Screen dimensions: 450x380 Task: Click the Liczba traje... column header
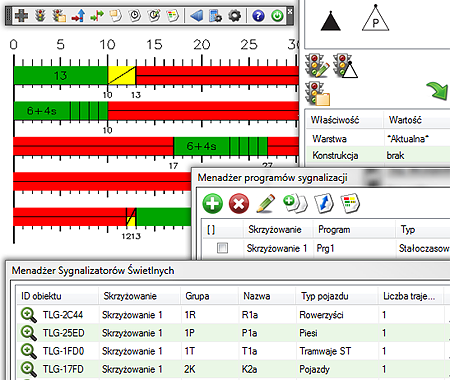(x=411, y=296)
